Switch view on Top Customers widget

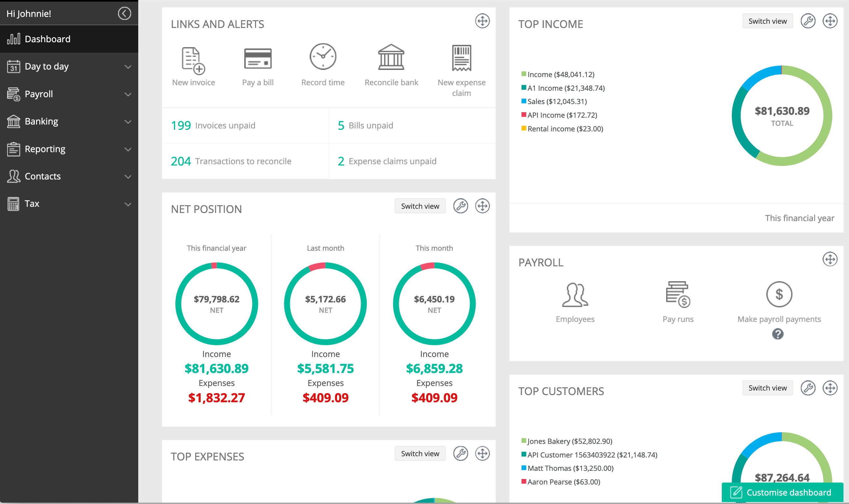(767, 388)
